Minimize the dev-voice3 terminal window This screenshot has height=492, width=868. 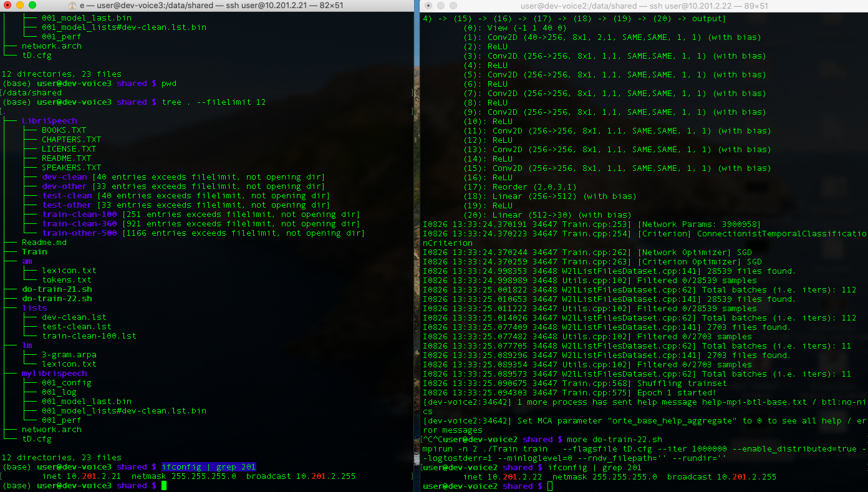[x=20, y=5]
